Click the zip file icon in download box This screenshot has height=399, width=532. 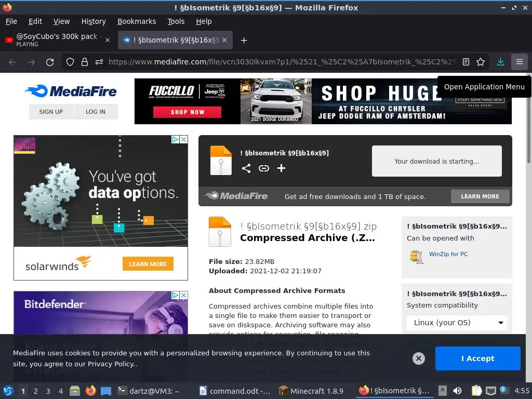click(221, 161)
